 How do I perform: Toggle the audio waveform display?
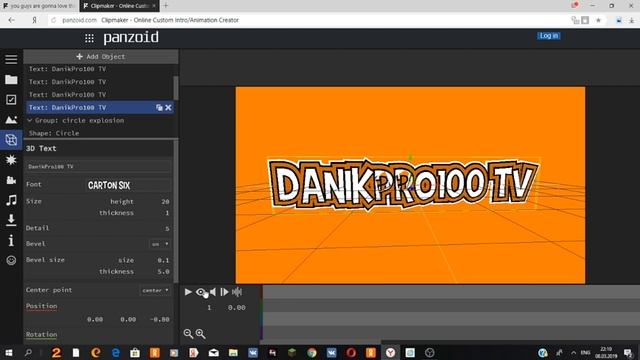tap(237, 292)
